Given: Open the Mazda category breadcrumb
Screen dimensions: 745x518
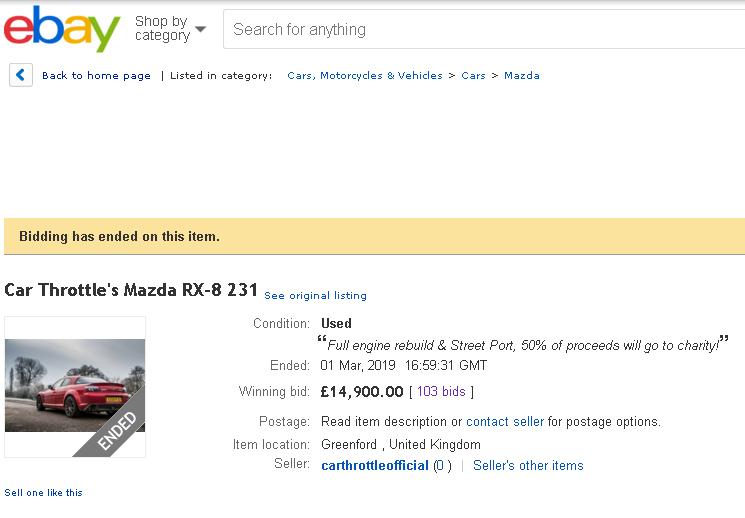Looking at the screenshot, I should pos(522,76).
